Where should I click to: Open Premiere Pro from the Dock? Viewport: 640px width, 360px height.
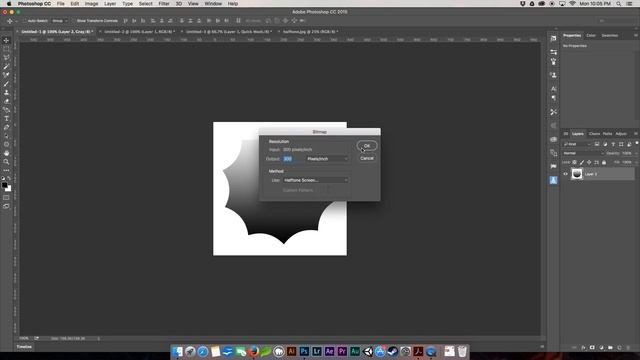(x=342, y=351)
